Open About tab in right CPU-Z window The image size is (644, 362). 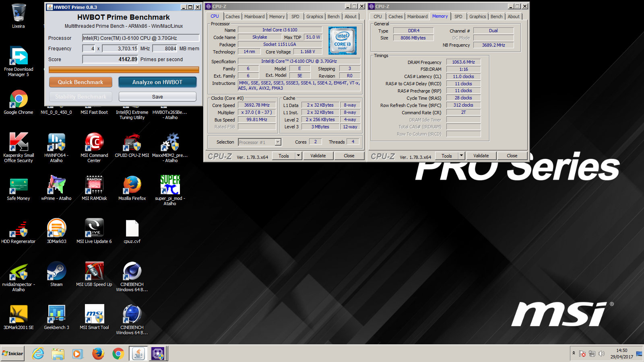click(x=513, y=16)
